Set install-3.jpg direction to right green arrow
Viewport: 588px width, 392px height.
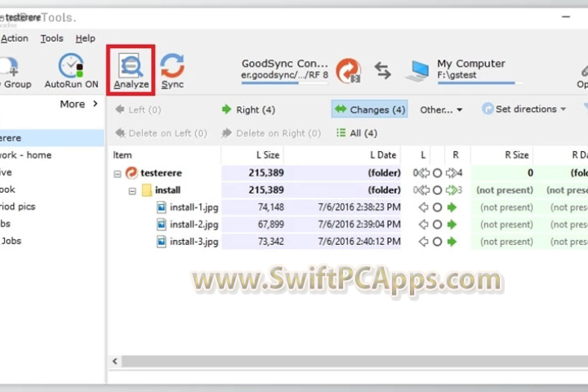tap(452, 242)
